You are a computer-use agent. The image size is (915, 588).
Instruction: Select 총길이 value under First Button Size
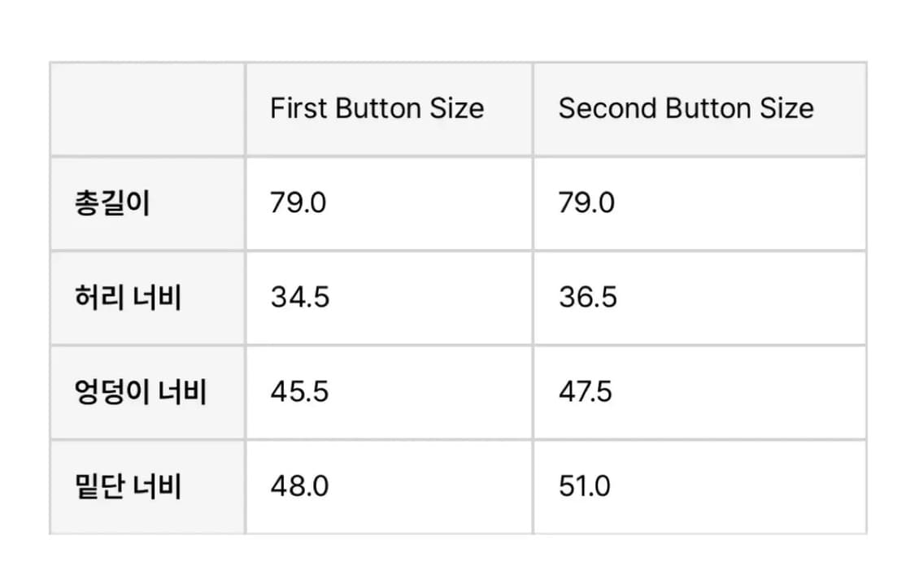(x=298, y=203)
